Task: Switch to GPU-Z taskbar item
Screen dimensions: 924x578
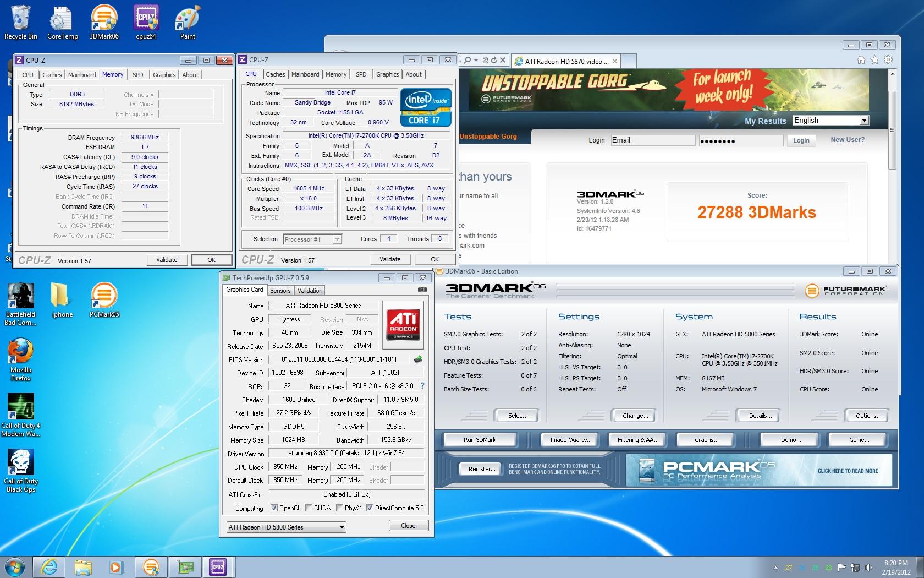Action: 185,566
